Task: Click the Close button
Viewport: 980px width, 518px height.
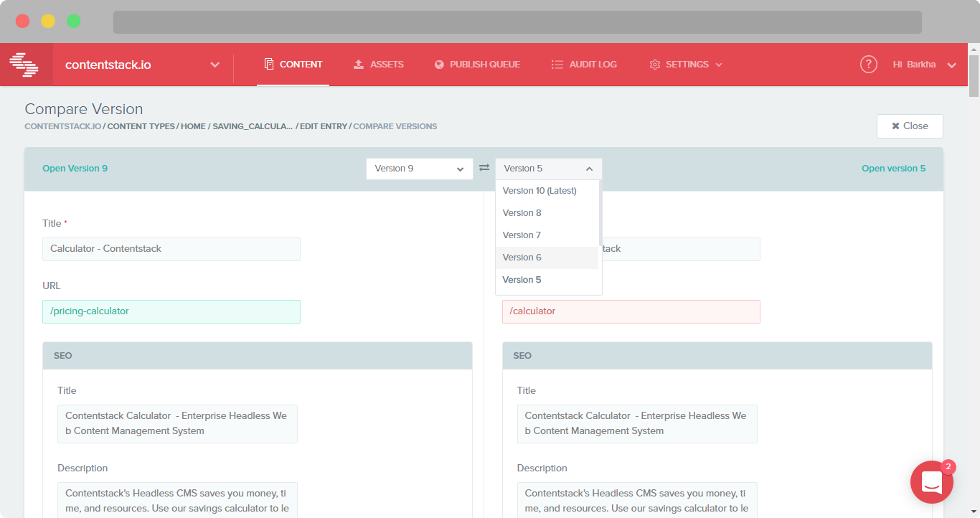Action: coord(910,126)
